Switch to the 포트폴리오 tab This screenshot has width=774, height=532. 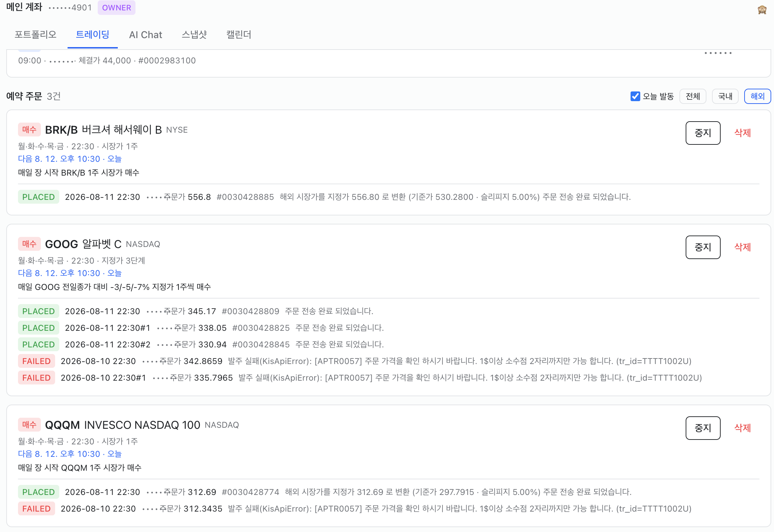pos(35,35)
